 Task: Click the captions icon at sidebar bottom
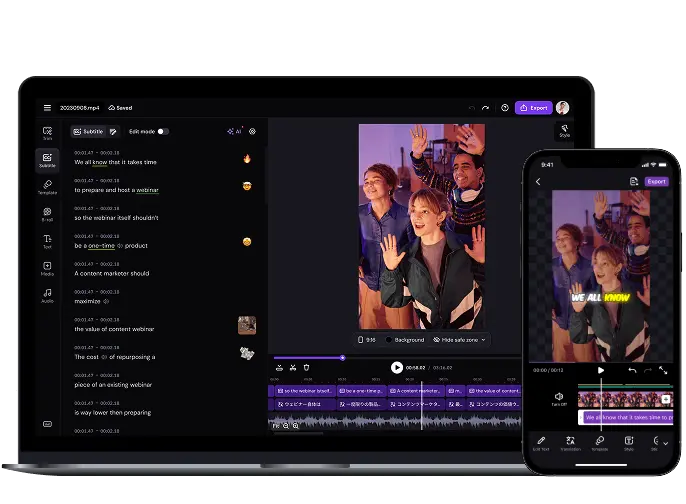pyautogui.click(x=47, y=424)
